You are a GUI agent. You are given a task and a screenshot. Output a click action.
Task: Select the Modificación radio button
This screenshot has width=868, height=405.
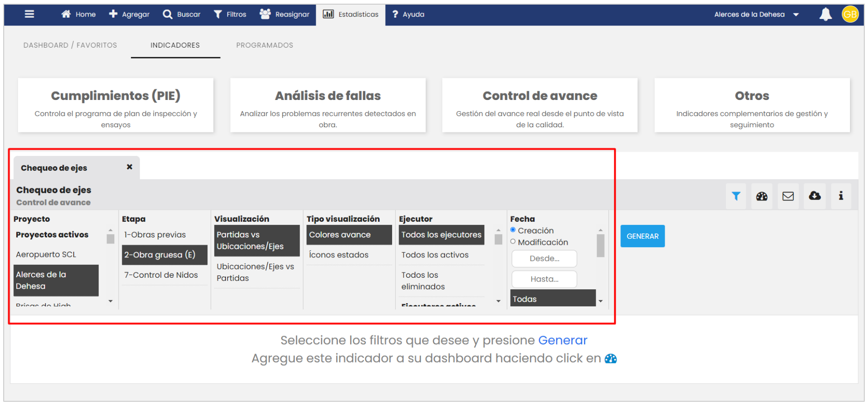coord(513,242)
